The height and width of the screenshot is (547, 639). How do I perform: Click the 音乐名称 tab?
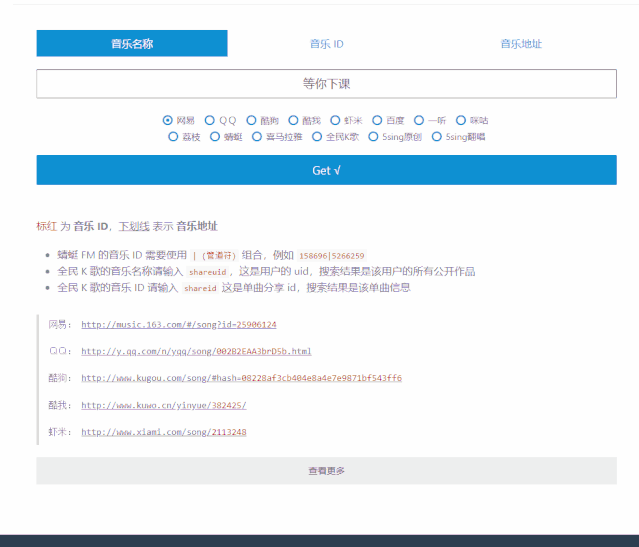click(x=132, y=44)
